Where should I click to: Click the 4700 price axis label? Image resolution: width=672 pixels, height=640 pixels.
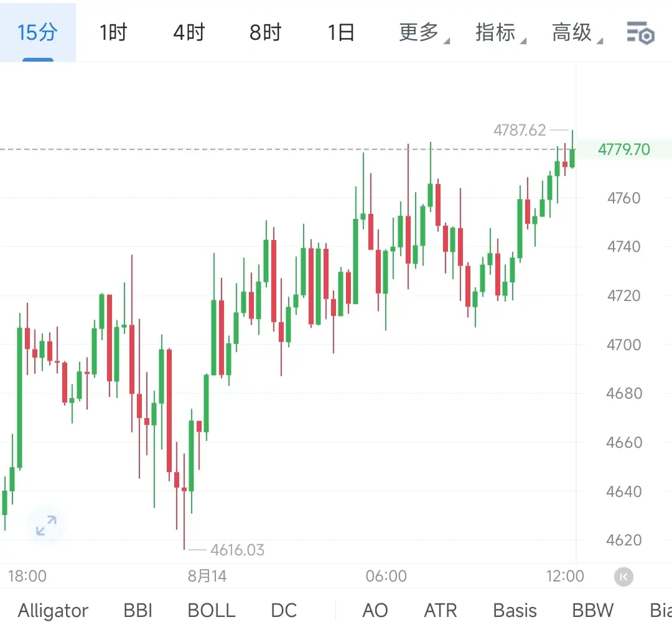click(x=624, y=345)
